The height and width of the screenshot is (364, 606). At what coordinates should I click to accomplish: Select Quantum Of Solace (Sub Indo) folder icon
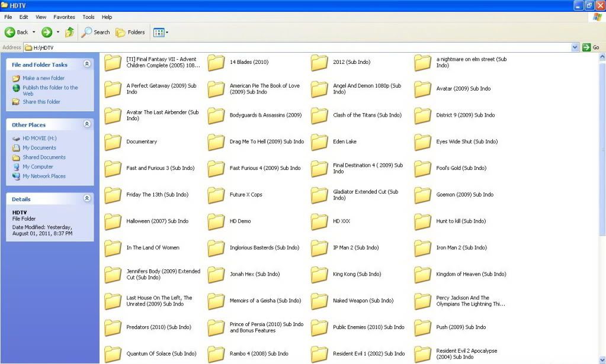[x=113, y=355]
